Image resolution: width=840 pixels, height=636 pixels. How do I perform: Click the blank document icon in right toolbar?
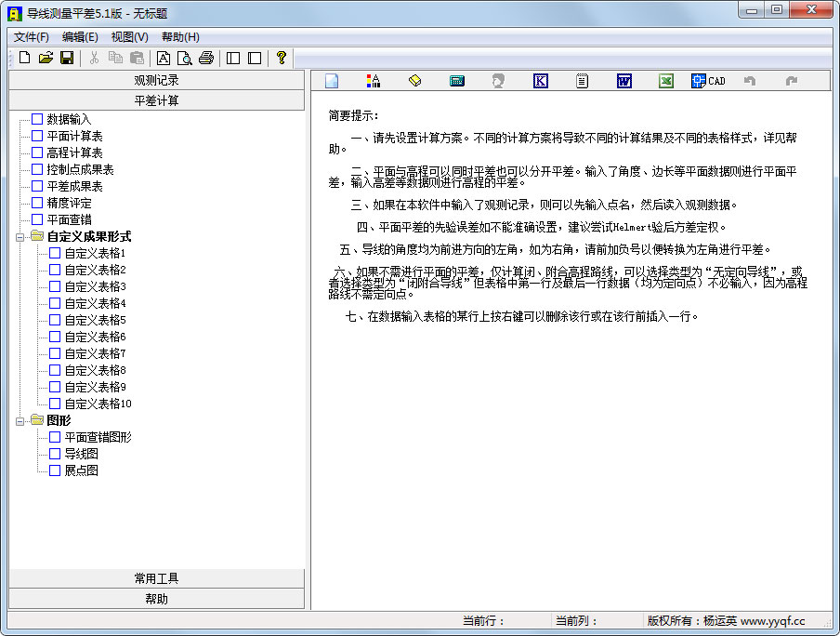click(332, 81)
